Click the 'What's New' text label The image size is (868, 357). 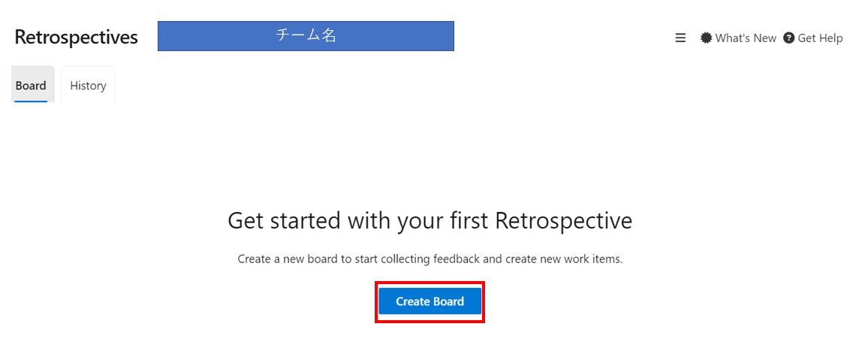coord(746,38)
